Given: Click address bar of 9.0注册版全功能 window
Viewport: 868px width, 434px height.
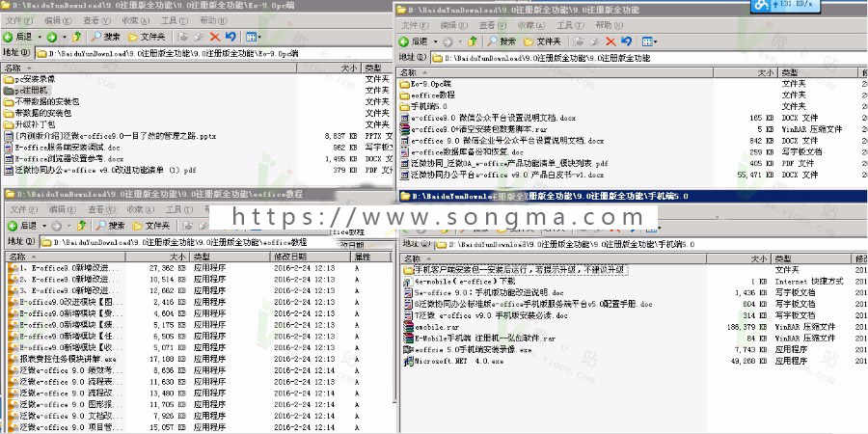Looking at the screenshot, I should [649, 58].
